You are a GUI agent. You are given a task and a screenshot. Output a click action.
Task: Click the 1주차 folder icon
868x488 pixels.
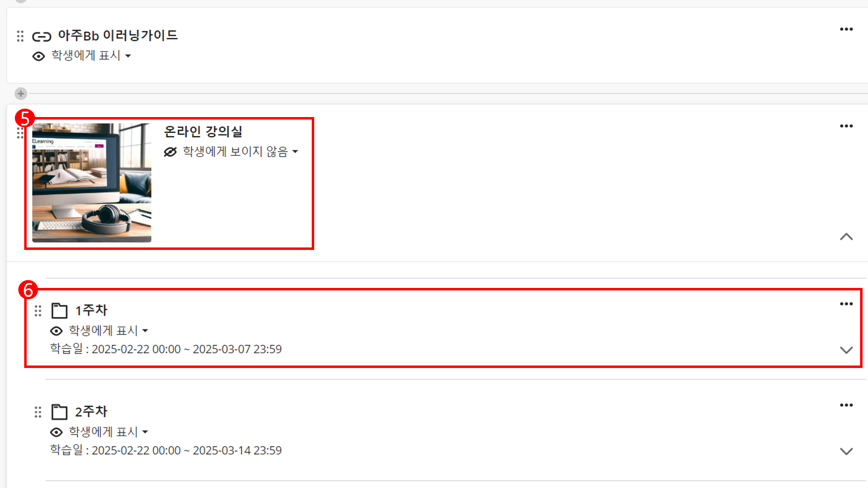point(59,311)
